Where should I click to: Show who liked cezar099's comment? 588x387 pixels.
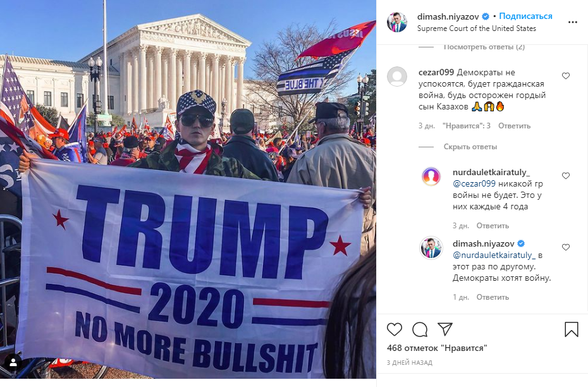[467, 126]
